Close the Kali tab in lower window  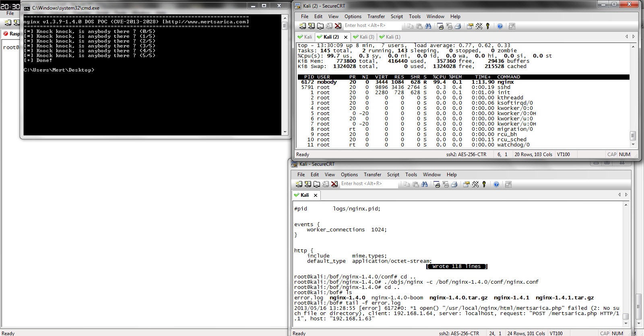tap(316, 195)
